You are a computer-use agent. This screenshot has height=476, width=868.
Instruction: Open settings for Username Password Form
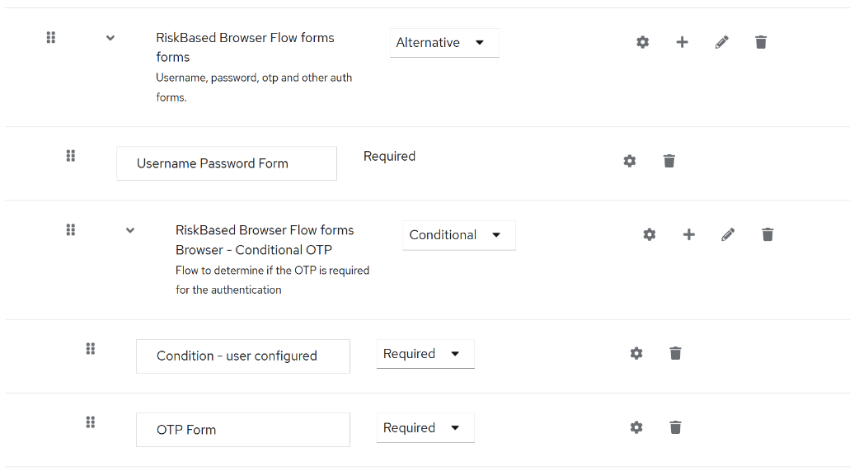click(630, 161)
